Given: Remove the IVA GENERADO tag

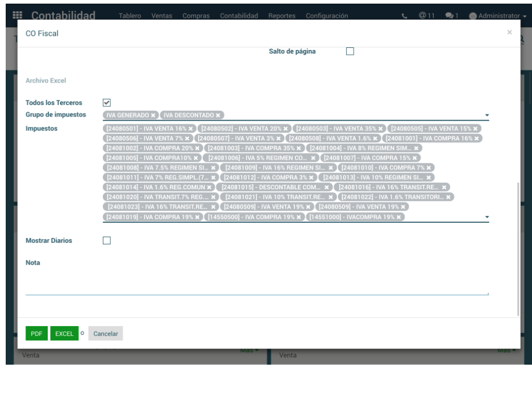Looking at the screenshot, I should 153,115.
